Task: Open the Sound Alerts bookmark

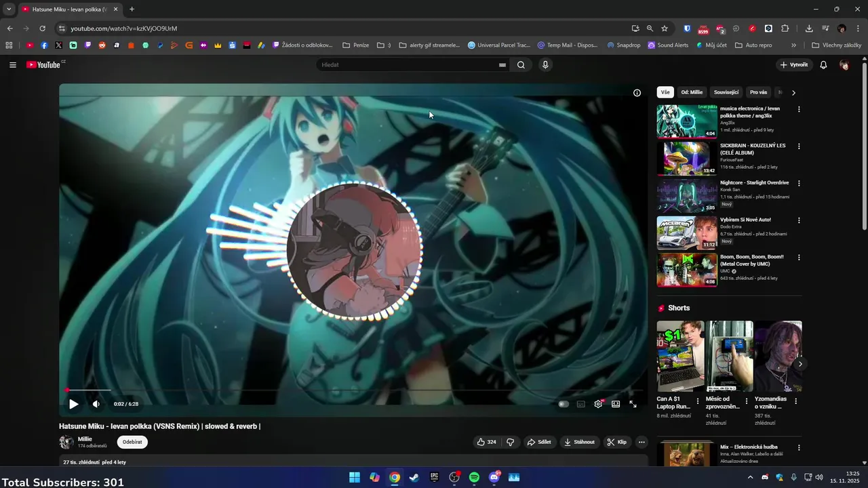Action: [668, 45]
